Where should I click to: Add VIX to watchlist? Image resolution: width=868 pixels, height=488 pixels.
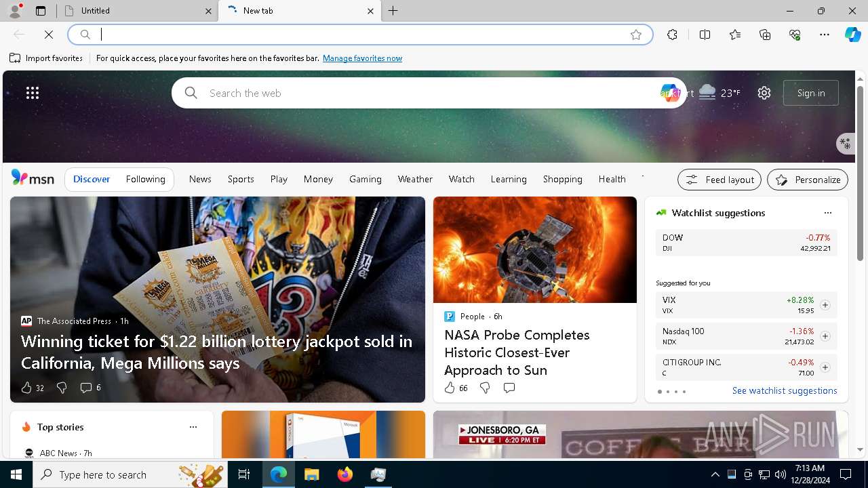pos(825,305)
